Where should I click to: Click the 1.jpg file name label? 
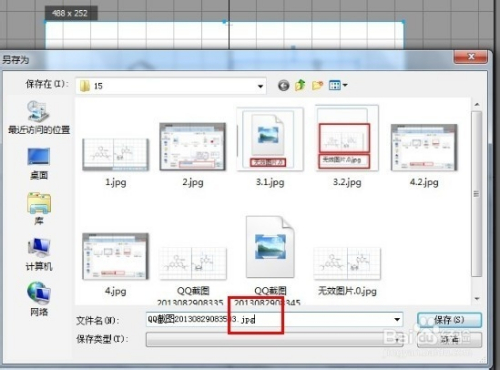115,182
